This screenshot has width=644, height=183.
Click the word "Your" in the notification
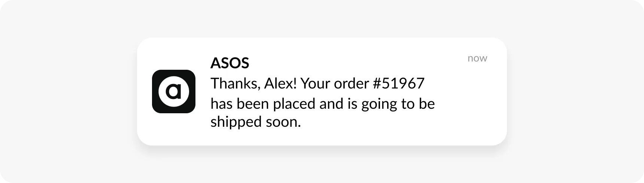pyautogui.click(x=316, y=83)
